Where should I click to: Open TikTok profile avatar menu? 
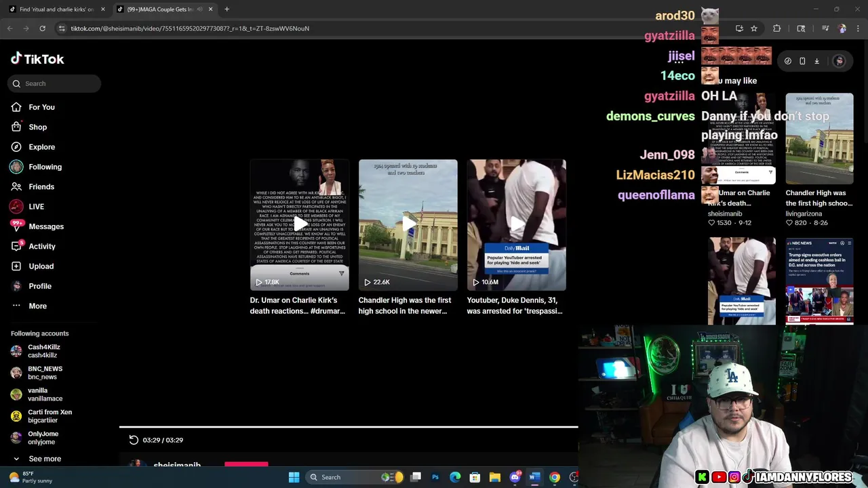[840, 61]
